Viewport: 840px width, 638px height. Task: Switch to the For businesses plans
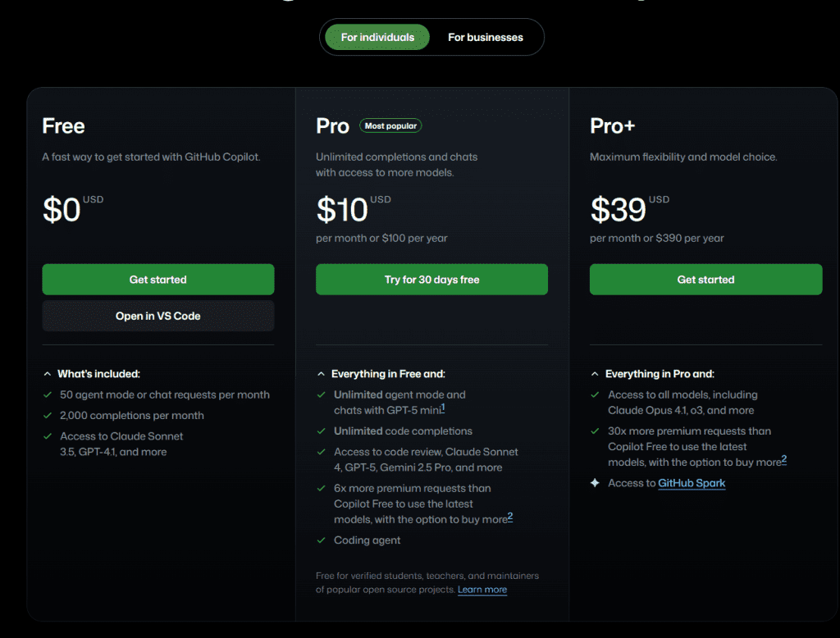pos(485,37)
